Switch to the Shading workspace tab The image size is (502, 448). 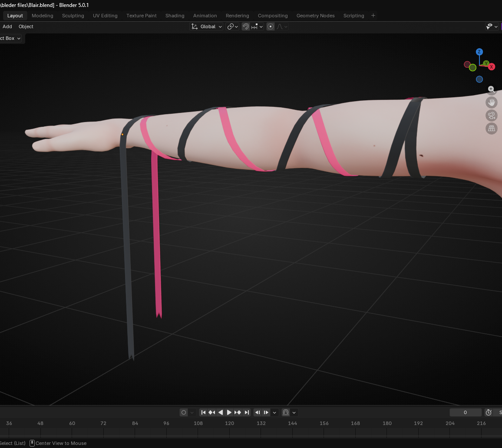tap(175, 16)
